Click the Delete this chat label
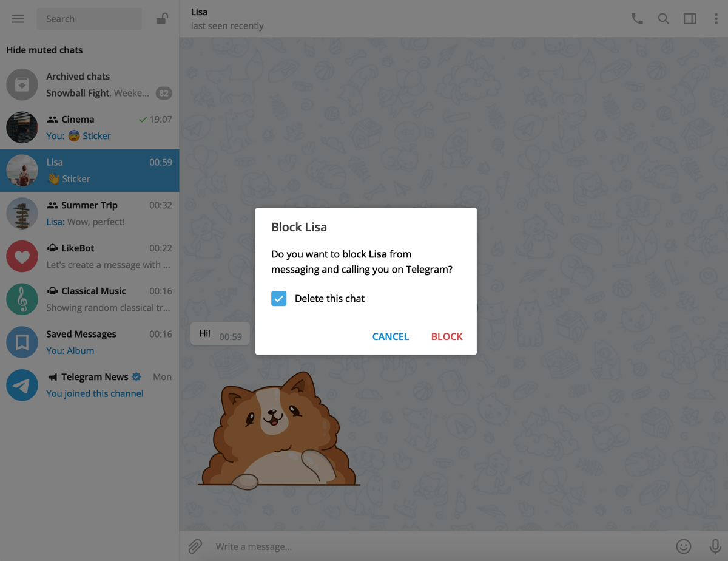Image resolution: width=728 pixels, height=561 pixels. pos(329,299)
